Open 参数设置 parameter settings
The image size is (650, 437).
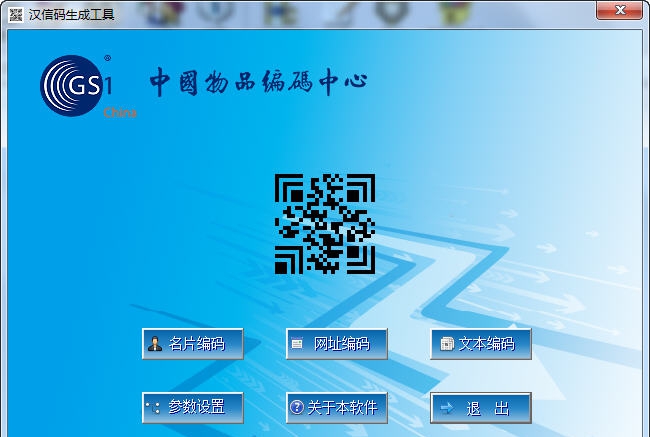(192, 408)
